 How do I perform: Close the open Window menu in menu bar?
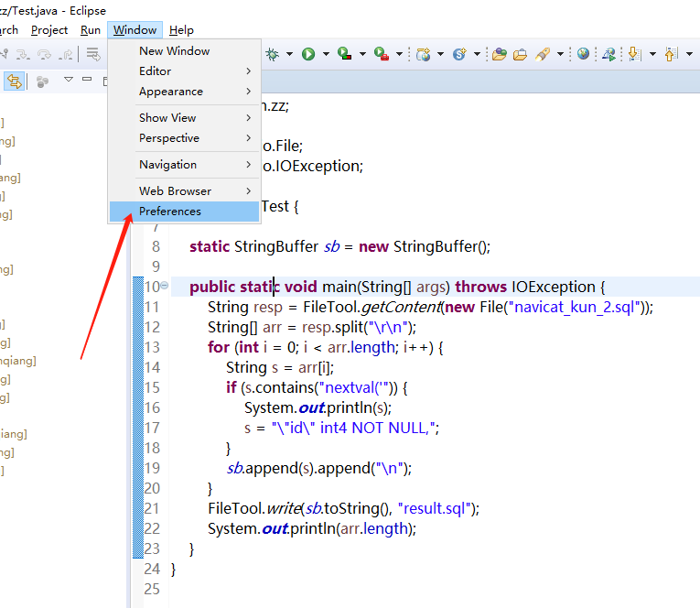pyautogui.click(x=135, y=30)
